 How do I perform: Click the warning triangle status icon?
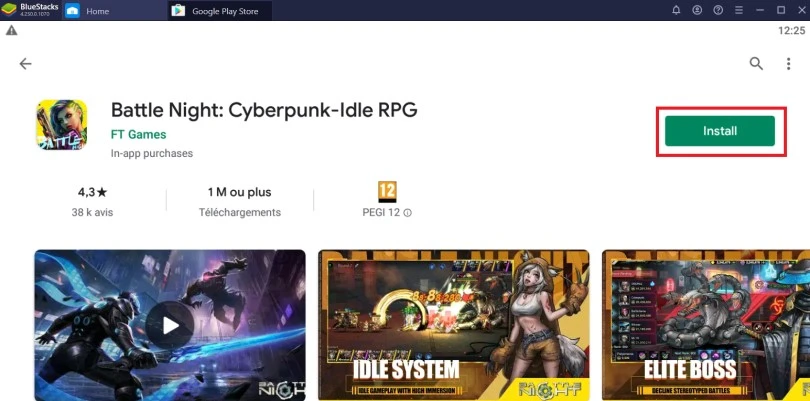11,30
